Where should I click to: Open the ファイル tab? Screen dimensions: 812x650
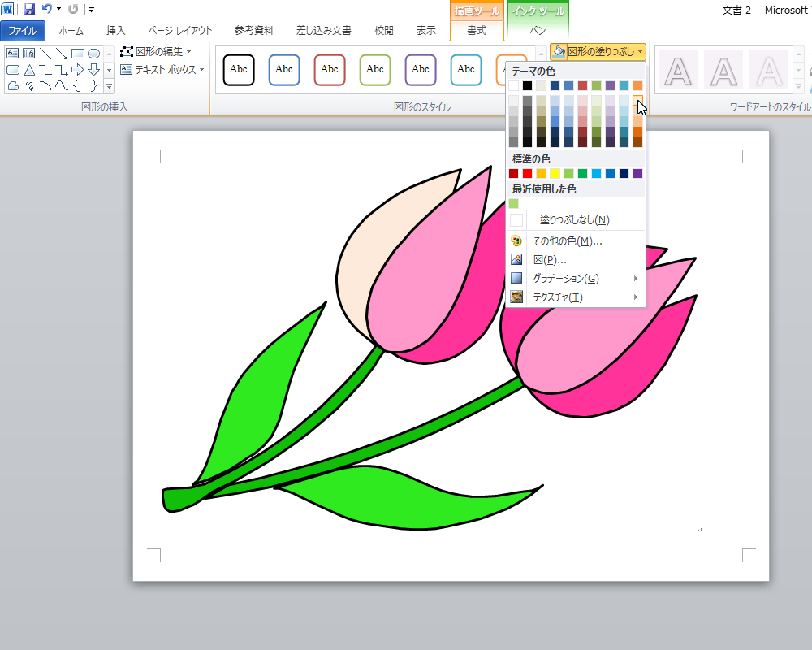[x=23, y=31]
